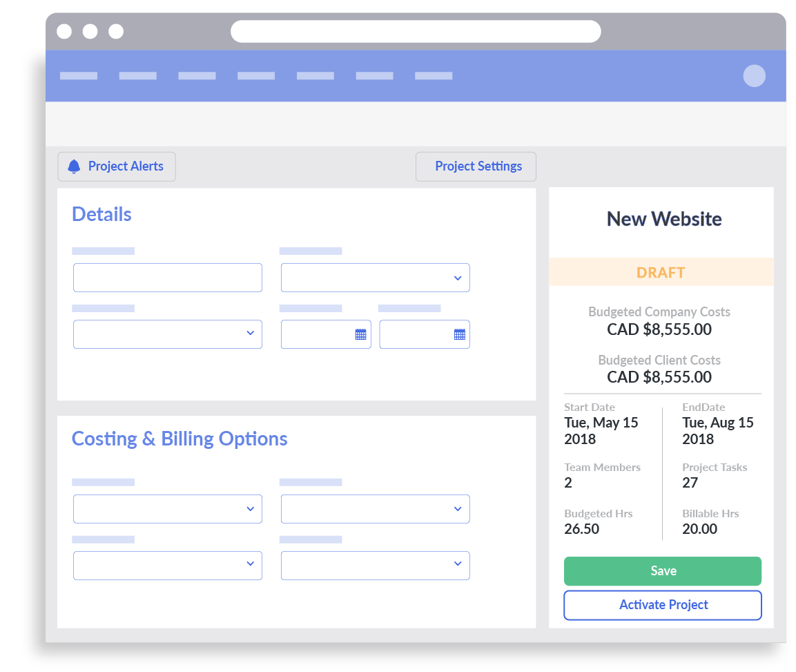Screen dimensions: 796x672
Task: Click the first text input in Details
Action: click(x=168, y=278)
